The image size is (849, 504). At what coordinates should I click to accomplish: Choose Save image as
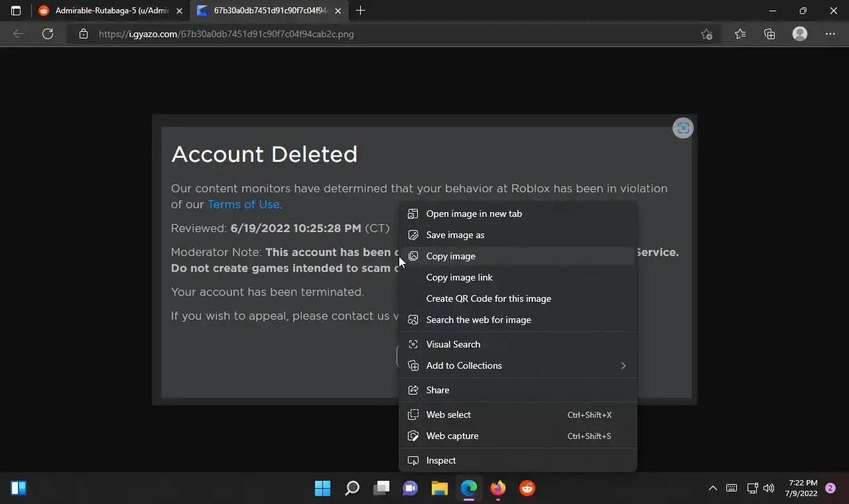pos(517,235)
